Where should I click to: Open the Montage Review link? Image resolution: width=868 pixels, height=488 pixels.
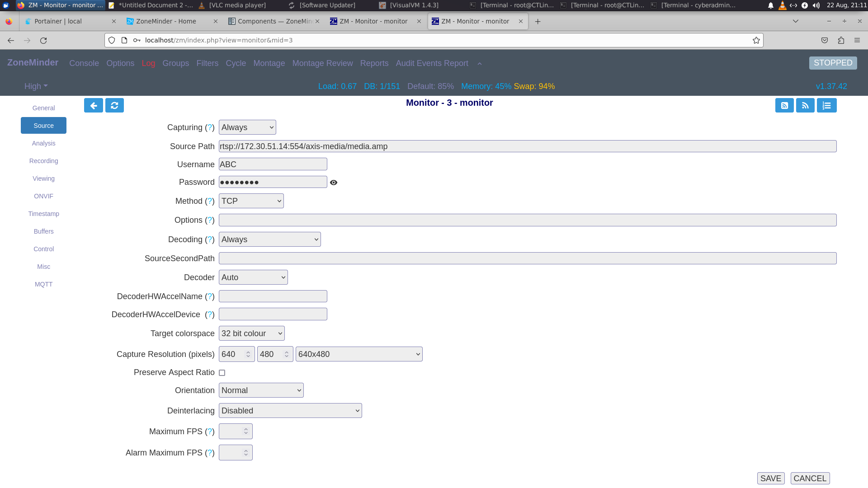click(322, 63)
